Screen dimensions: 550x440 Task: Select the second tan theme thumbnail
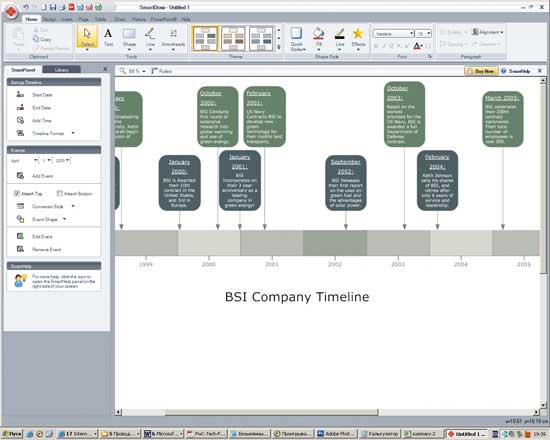coord(233,38)
